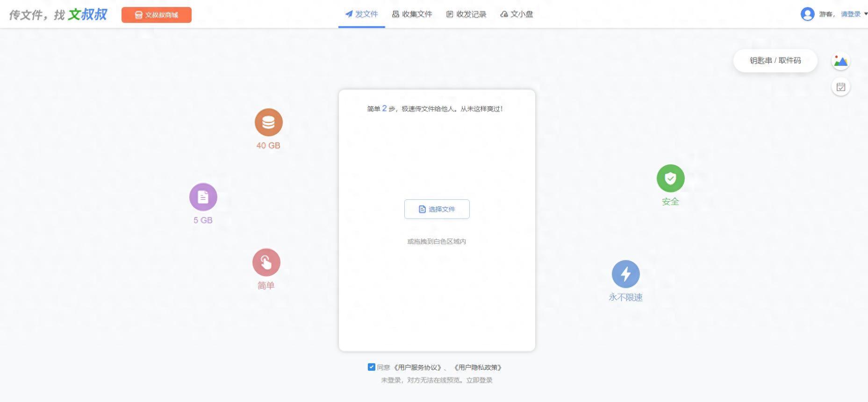The width and height of the screenshot is (868, 402).
Task: Uncheck the 同意 agreement checkbox
Action: tap(372, 367)
